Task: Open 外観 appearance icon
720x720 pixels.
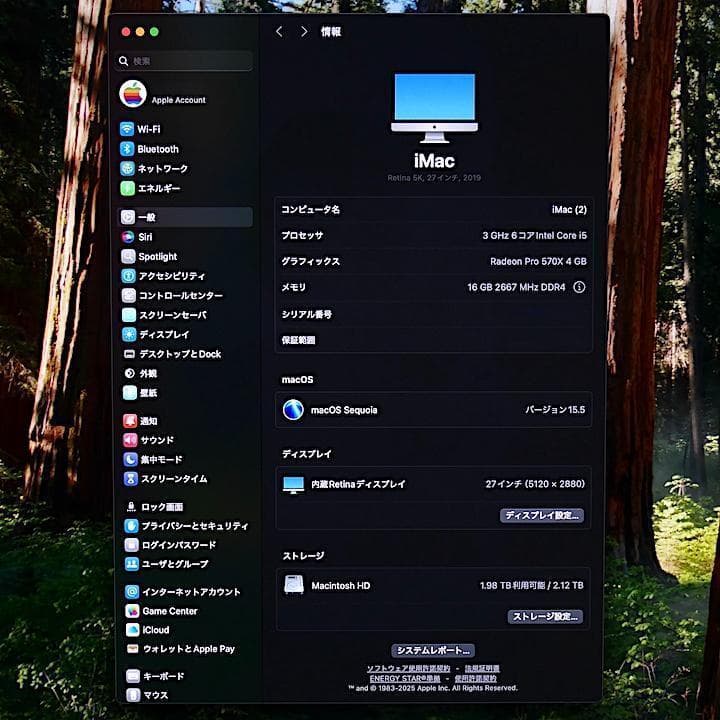Action: [130, 373]
